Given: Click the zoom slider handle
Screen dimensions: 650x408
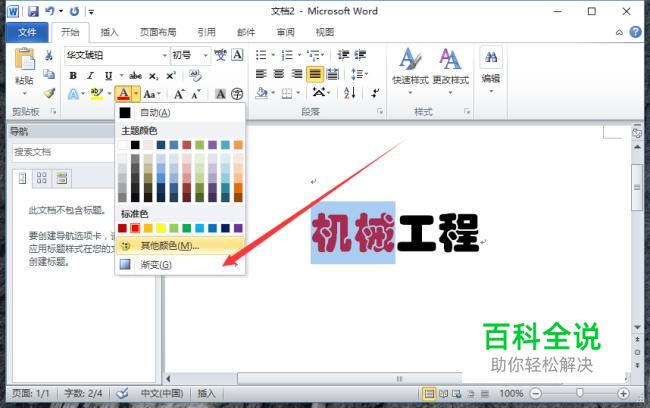Looking at the screenshot, I should pos(580,393).
